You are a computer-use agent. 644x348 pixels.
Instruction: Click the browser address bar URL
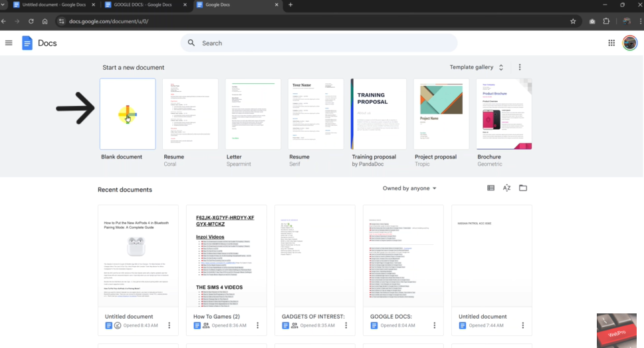pos(109,21)
